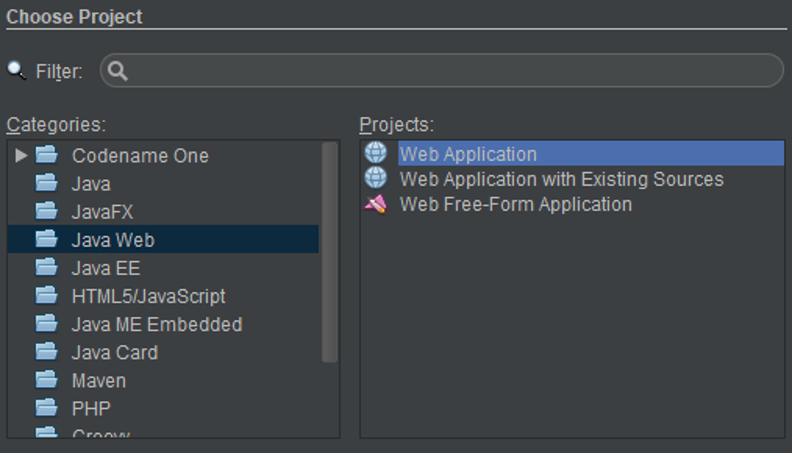Click the Web Application with Existing Sources icon

(x=375, y=178)
